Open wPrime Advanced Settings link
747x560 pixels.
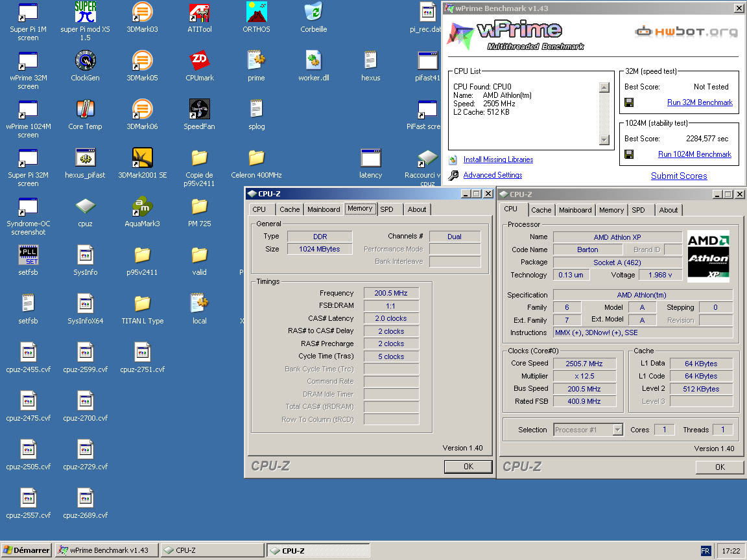click(x=493, y=175)
